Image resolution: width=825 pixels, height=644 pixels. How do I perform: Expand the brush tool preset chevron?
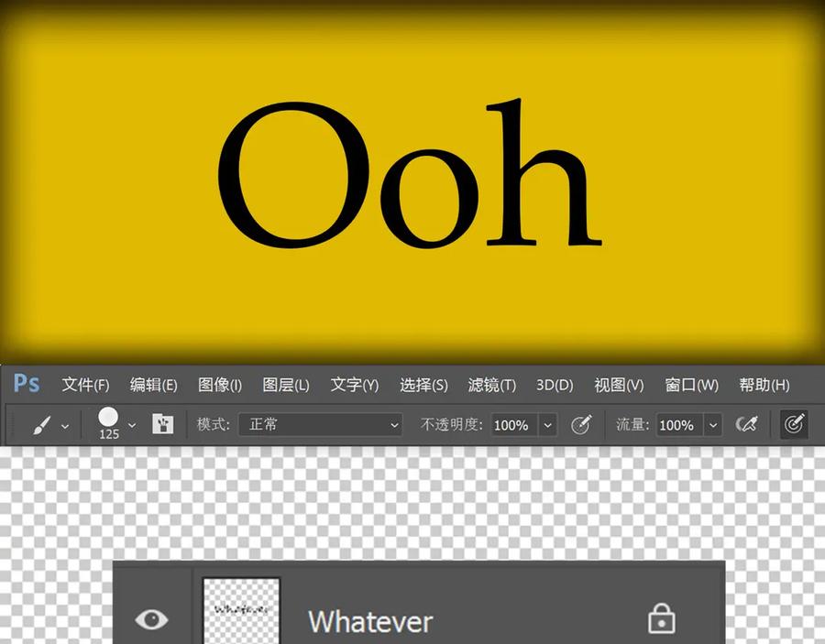(x=65, y=426)
